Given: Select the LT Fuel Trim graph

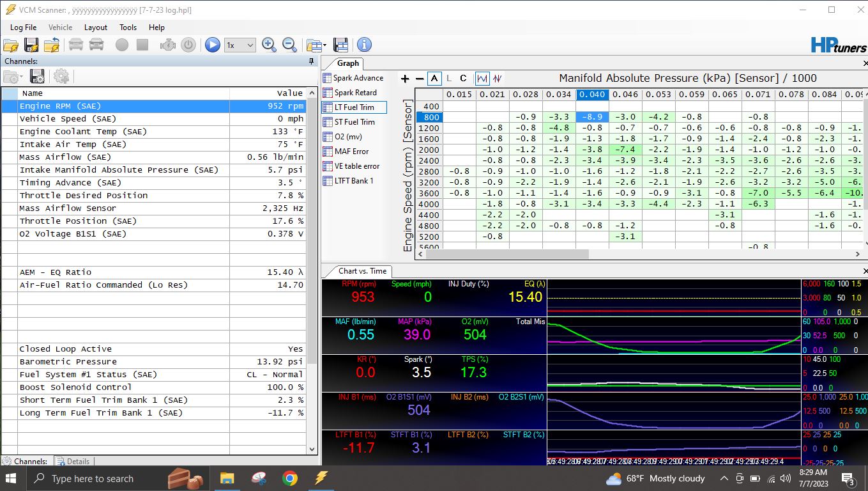Looking at the screenshot, I should click(354, 107).
